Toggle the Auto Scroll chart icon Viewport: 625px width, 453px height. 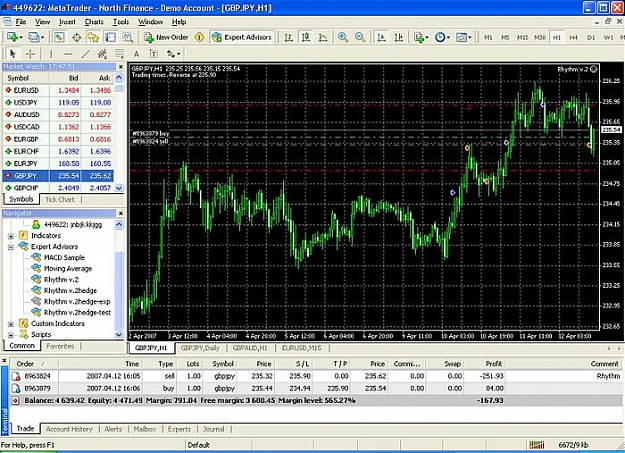click(381, 37)
